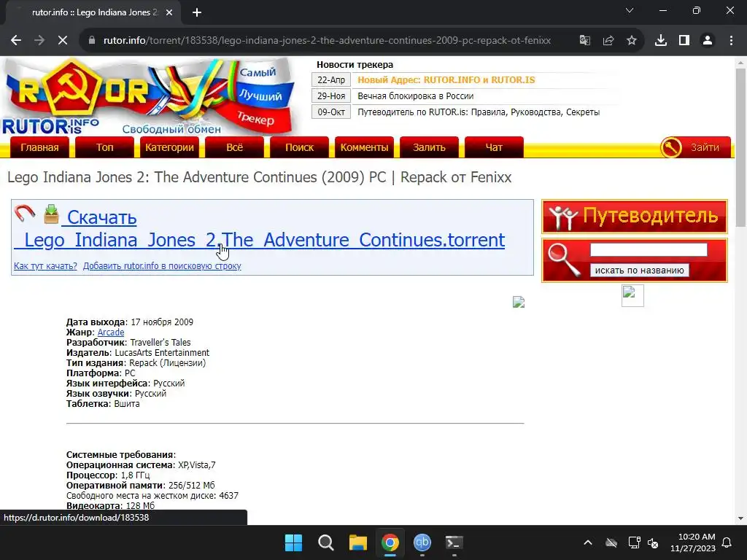Click the scrollbar down arrow
The height and width of the screenshot is (560, 747).
740,518
